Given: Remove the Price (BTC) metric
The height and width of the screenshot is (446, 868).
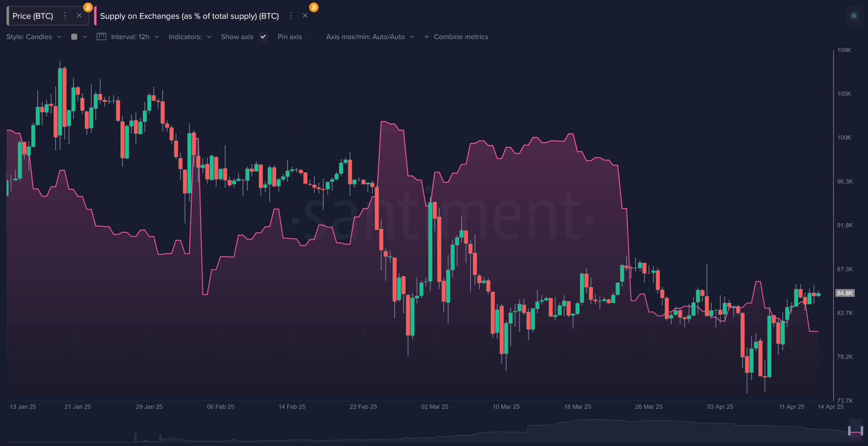Looking at the screenshot, I should pyautogui.click(x=79, y=16).
